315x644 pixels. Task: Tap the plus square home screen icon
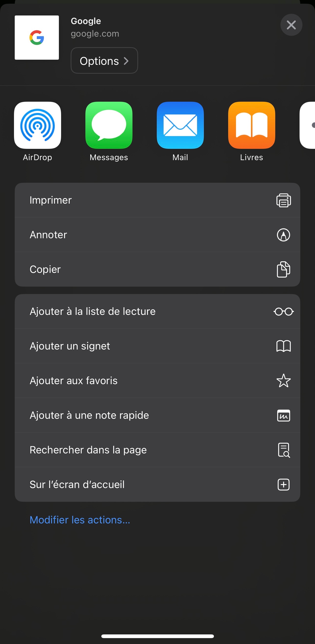coord(283,485)
